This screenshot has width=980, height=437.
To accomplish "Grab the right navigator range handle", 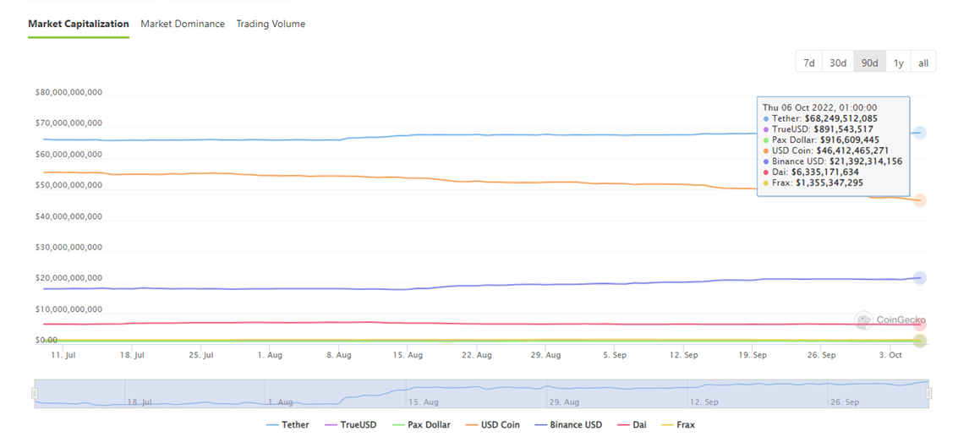I will pos(928,393).
